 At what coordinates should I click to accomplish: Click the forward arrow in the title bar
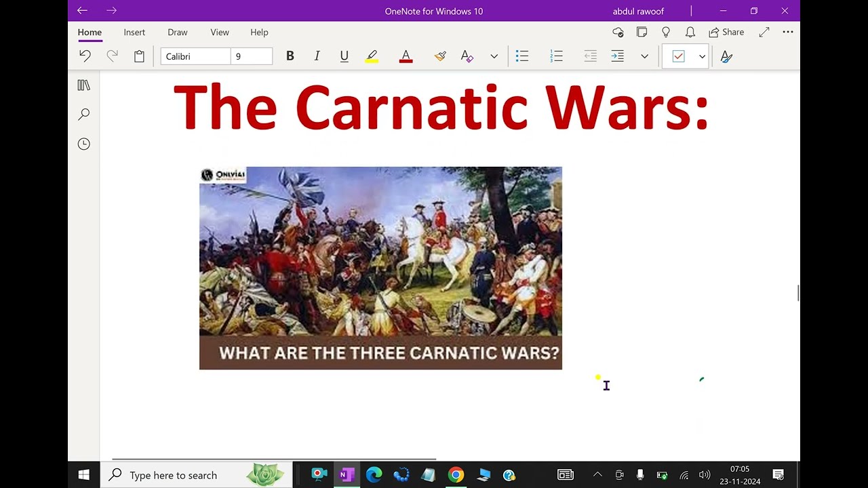[112, 11]
